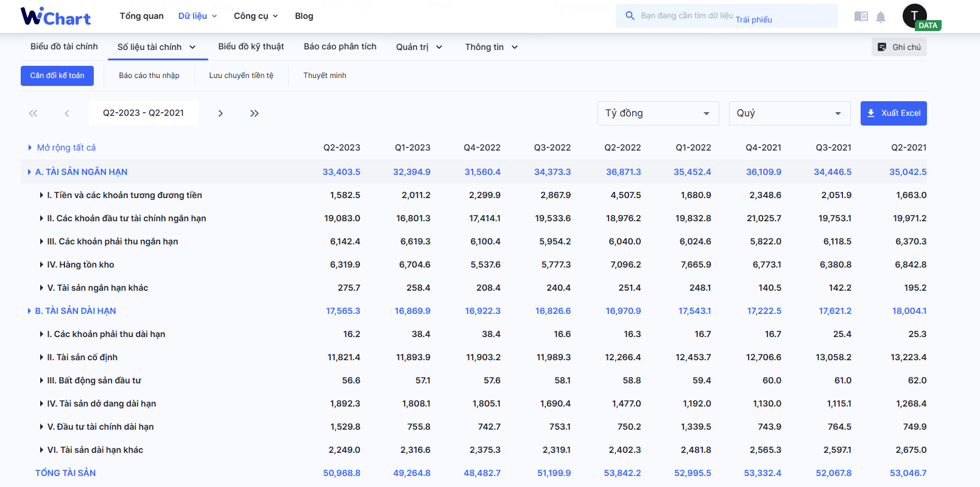
Task: Click value 13,223.4 fixed assets Q2-2021
Action: pos(909,357)
